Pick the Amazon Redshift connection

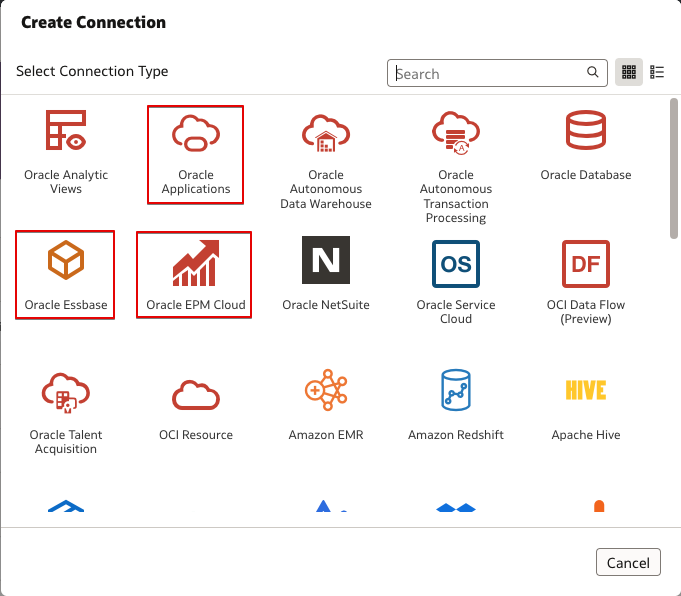coord(456,405)
